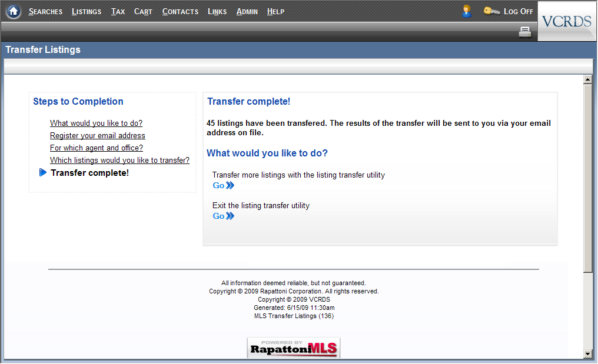Open 'For which agent and office?' step
The image size is (598, 364).
pyautogui.click(x=97, y=148)
